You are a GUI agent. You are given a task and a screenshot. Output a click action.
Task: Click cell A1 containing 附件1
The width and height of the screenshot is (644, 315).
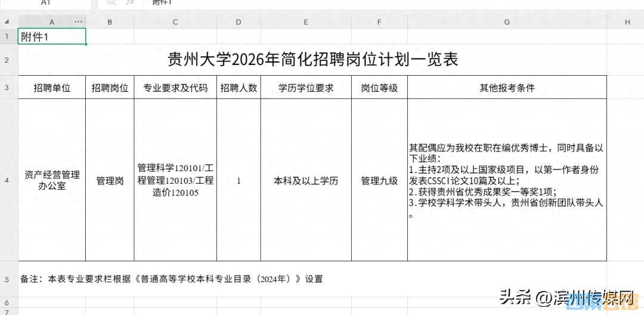tap(52, 36)
